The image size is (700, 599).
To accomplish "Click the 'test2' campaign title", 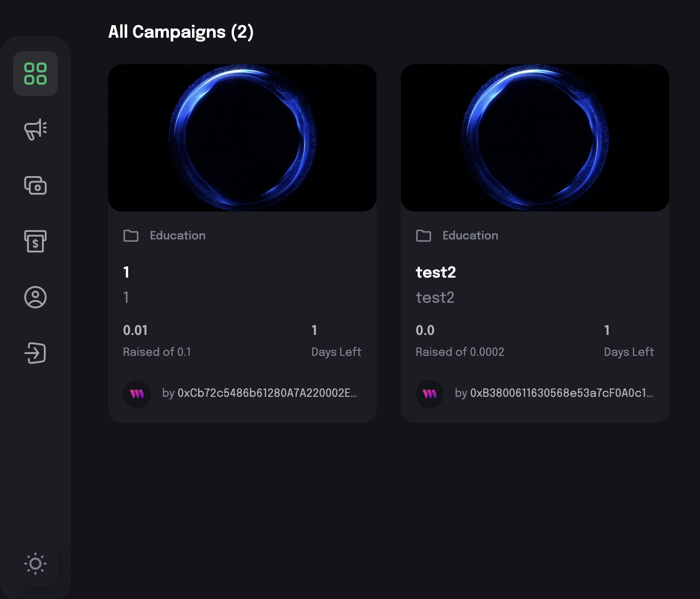I will (436, 272).
